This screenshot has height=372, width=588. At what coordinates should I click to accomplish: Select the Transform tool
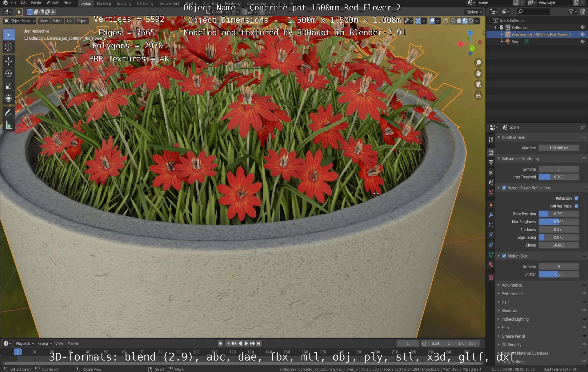tap(9, 98)
